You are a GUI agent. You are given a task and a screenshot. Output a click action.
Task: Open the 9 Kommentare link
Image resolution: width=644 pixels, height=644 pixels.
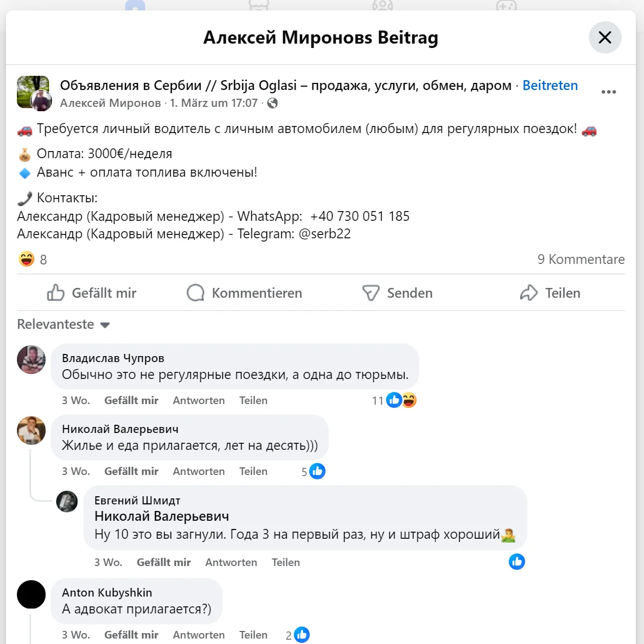click(x=581, y=259)
